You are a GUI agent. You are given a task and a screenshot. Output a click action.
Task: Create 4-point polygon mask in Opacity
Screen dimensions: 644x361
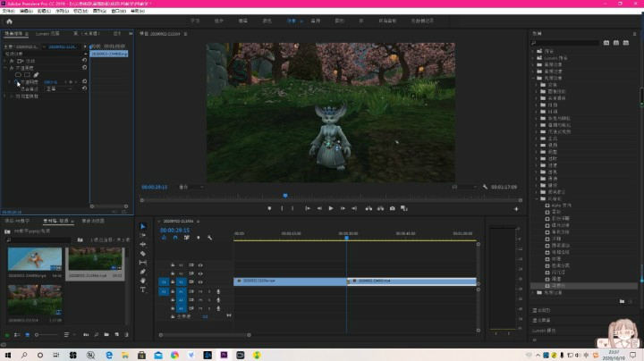click(27, 75)
